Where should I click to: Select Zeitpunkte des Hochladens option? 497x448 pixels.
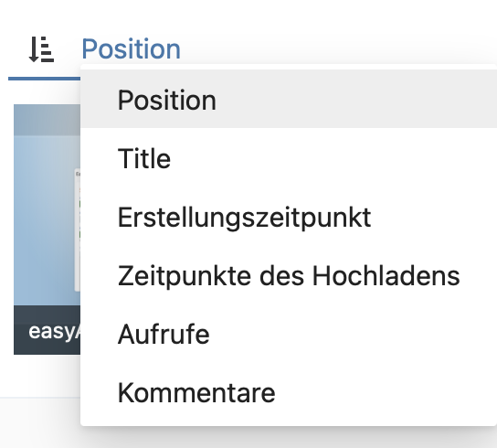(x=289, y=276)
